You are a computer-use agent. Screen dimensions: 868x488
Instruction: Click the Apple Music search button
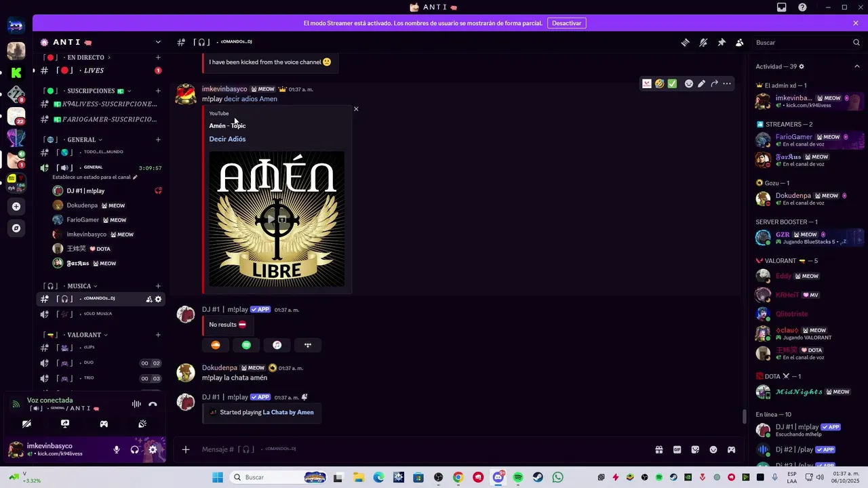(x=277, y=345)
